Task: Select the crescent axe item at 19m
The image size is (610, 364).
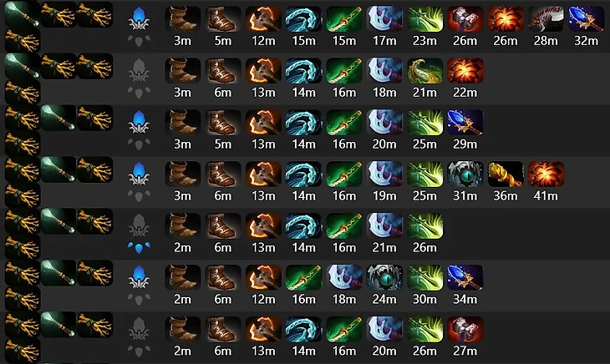Action: (x=384, y=174)
